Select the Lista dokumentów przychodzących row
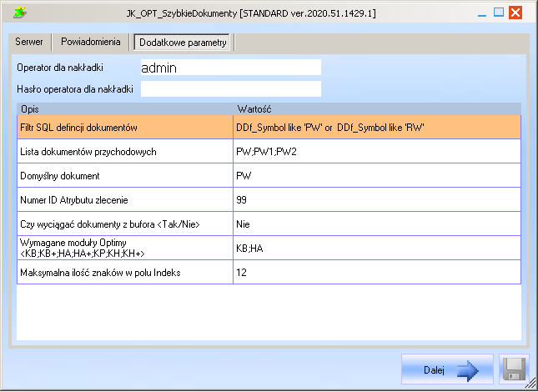 coord(125,152)
